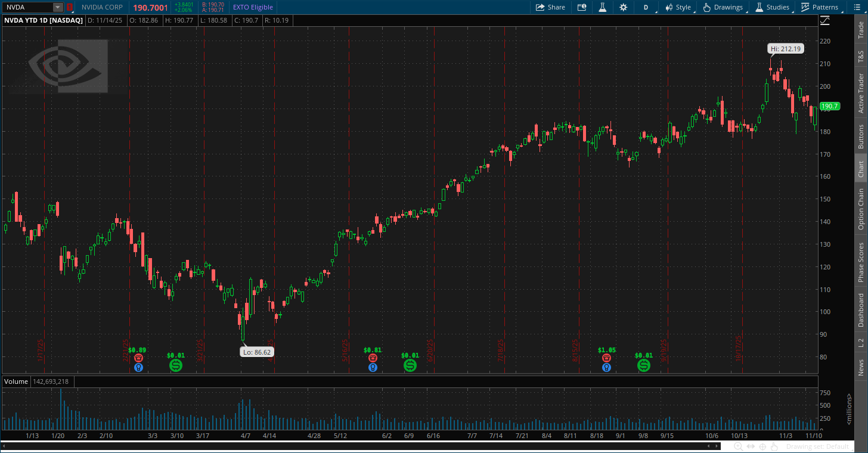868x453 pixels.
Task: Click the note/alert icon beside Share
Action: click(581, 7)
